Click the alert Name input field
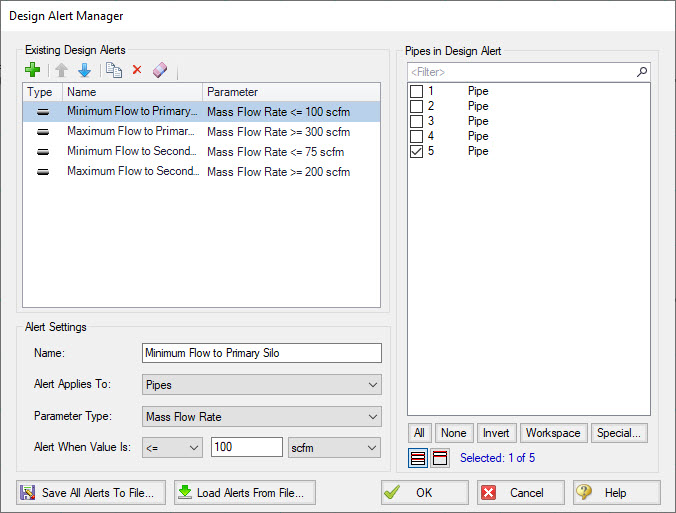 click(262, 353)
